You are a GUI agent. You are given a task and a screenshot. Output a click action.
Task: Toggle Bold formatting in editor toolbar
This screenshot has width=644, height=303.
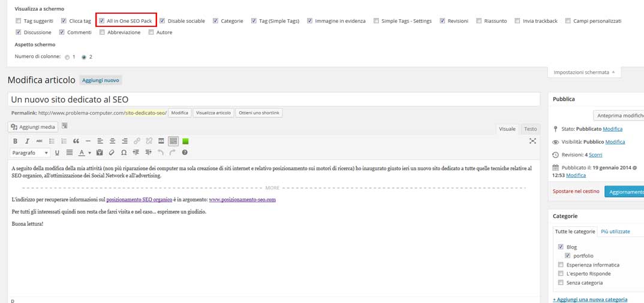[15, 141]
